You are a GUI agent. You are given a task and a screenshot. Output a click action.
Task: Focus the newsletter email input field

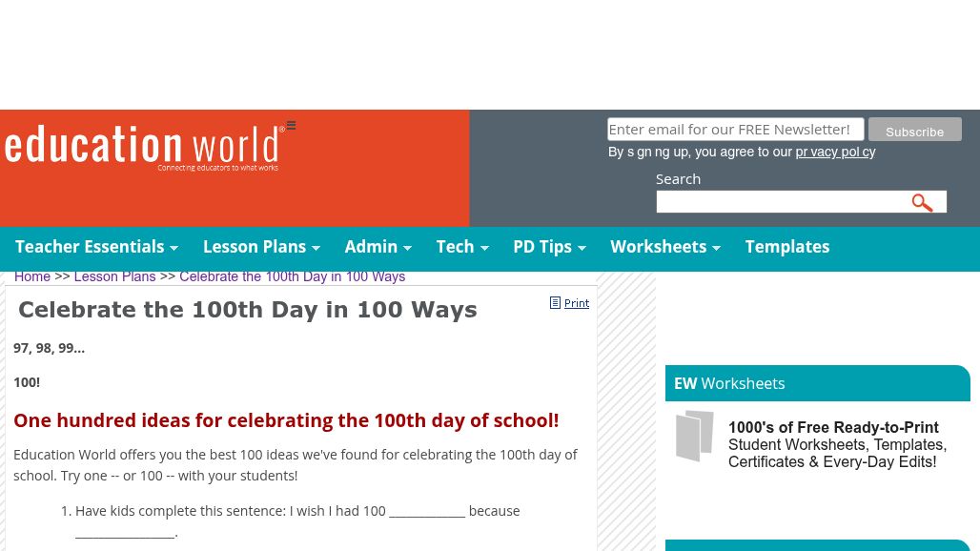735,130
